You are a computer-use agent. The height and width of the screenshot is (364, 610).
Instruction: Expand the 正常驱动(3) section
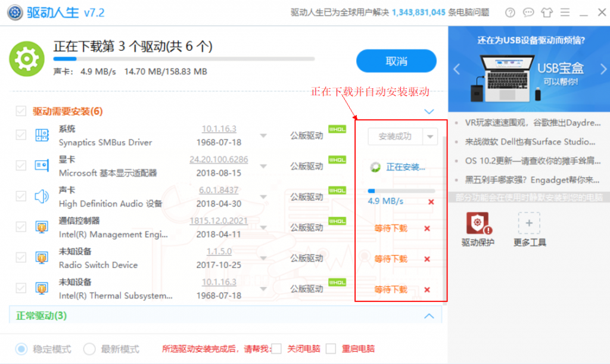click(429, 316)
